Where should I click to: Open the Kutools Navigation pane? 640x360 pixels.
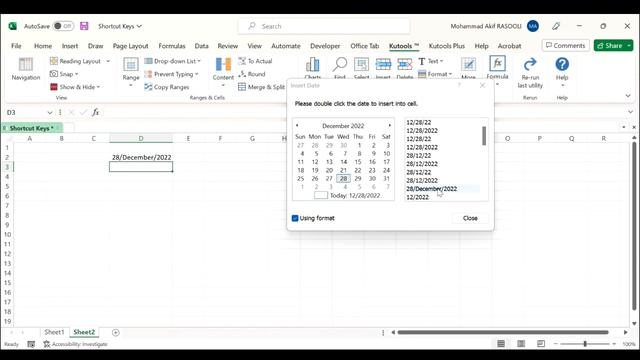[26, 68]
